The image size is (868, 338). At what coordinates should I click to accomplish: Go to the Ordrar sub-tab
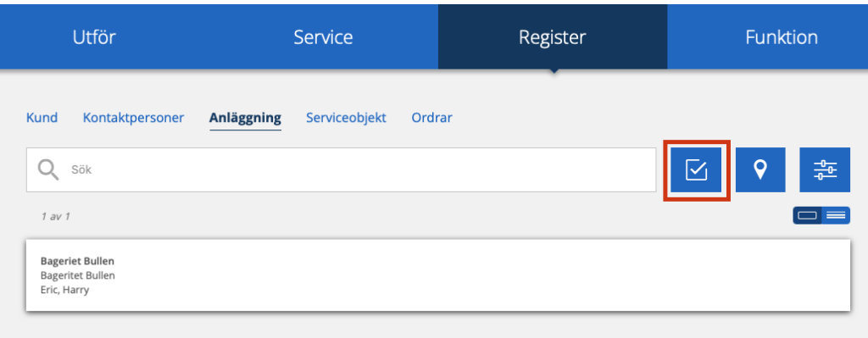(431, 118)
